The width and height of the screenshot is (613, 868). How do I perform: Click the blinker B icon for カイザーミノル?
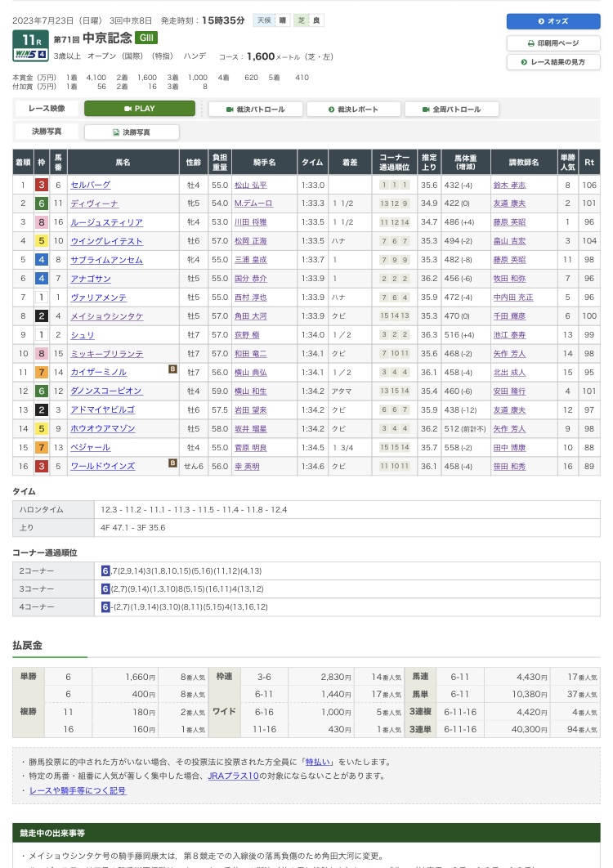[x=172, y=369]
